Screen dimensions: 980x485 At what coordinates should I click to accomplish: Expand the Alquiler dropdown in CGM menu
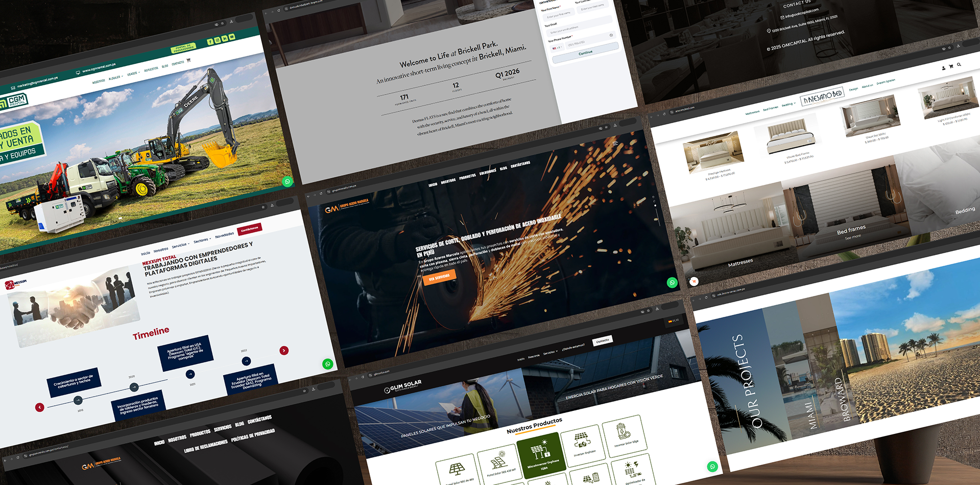[x=115, y=78]
